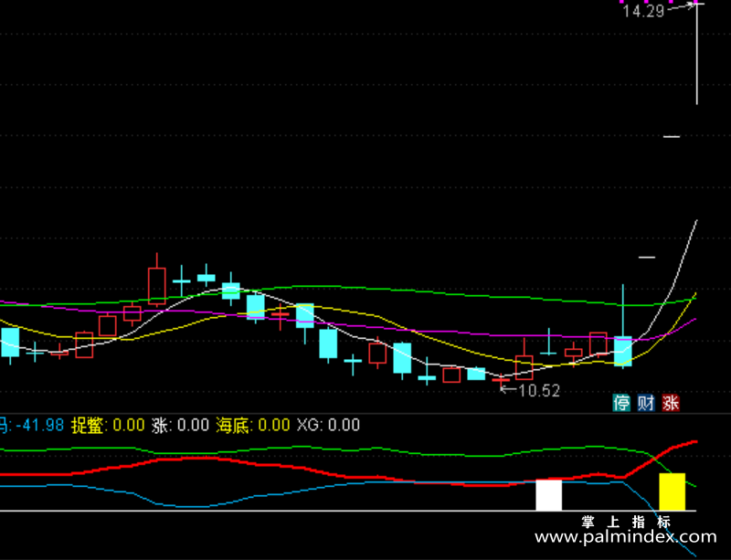731x560 pixels.
Task: Click the XG: 0.00 indicator readout
Action: tap(328, 425)
